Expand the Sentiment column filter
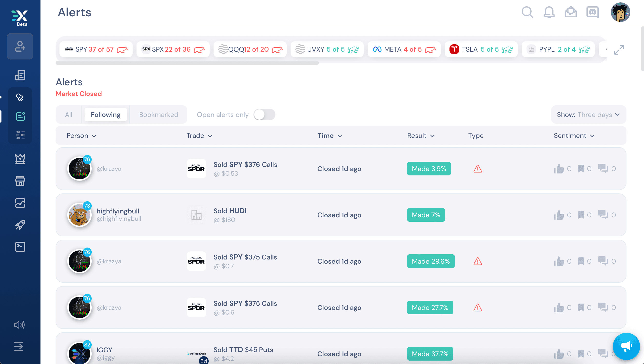Screen dimensions: 644x364 pos(574,136)
